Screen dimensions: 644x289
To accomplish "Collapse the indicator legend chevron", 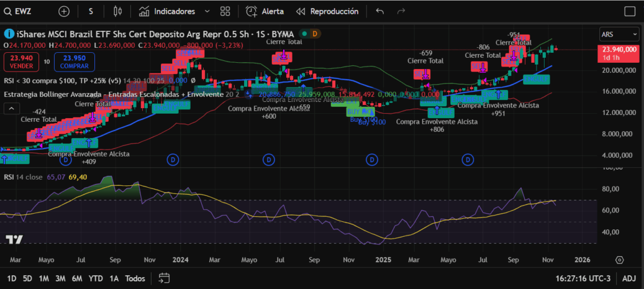I will [11, 108].
